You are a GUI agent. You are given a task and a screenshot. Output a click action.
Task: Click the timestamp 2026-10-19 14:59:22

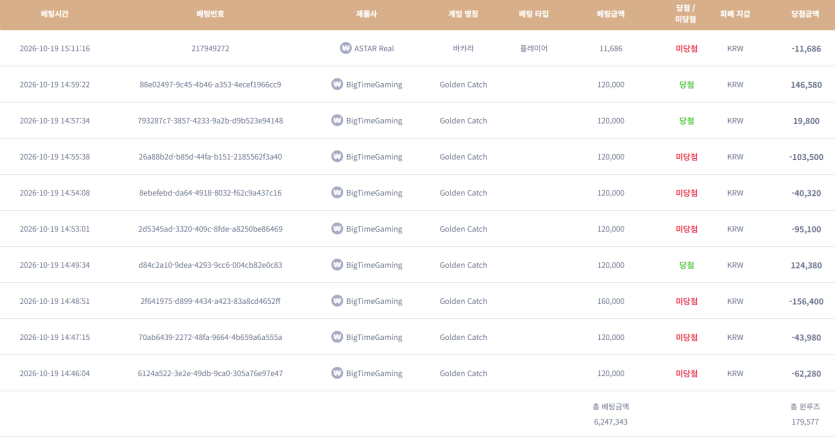pyautogui.click(x=55, y=85)
